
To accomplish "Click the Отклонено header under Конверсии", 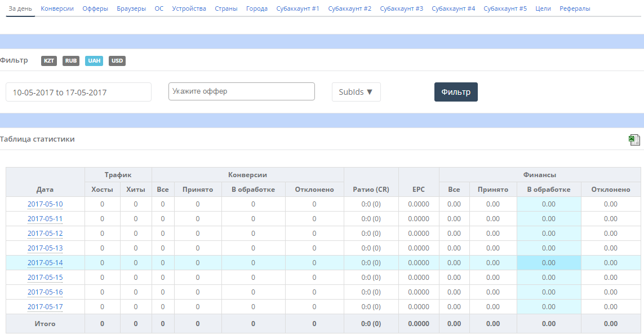I will [x=314, y=190].
